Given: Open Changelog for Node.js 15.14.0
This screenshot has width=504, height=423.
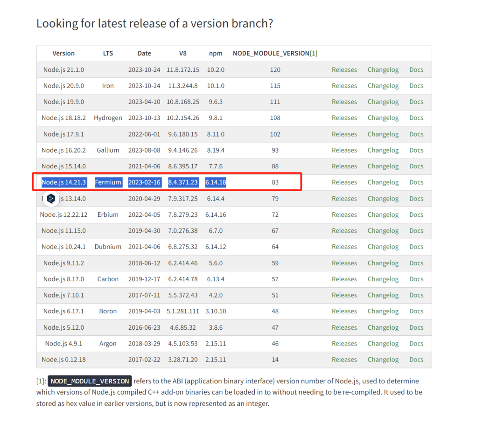Looking at the screenshot, I should click(383, 166).
